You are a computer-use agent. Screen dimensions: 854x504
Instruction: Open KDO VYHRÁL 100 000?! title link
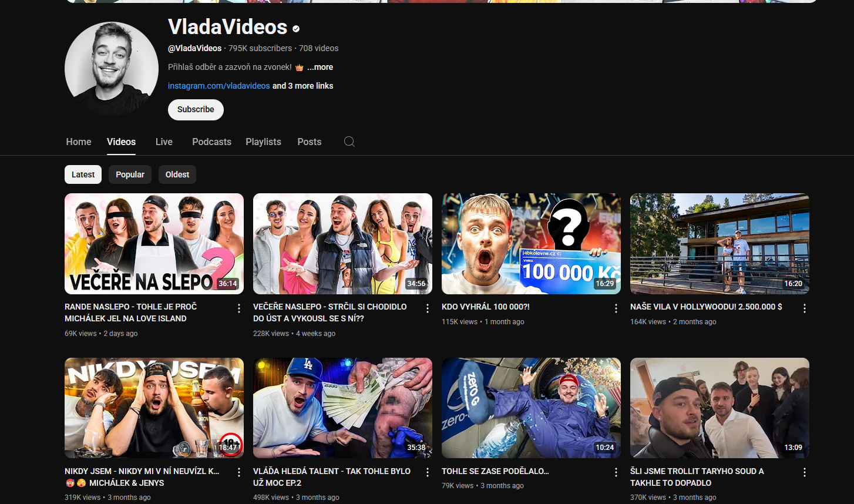click(x=486, y=307)
